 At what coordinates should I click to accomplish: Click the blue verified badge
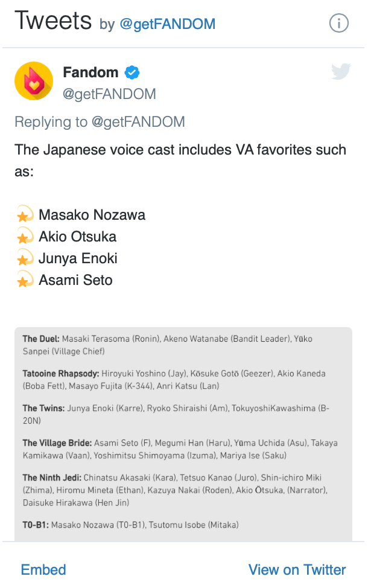(132, 73)
